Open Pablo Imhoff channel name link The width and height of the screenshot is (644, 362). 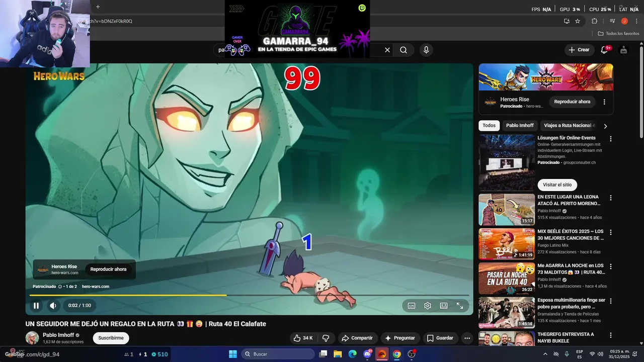pos(58,335)
